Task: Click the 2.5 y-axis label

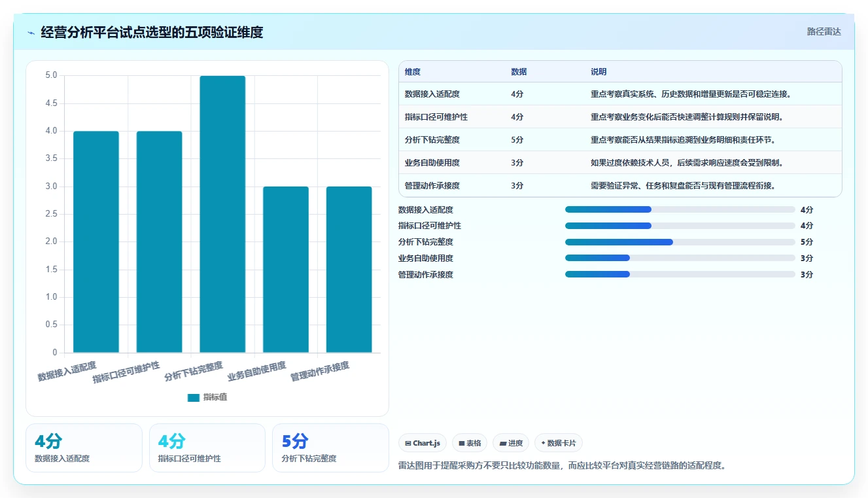Action: click(51, 214)
